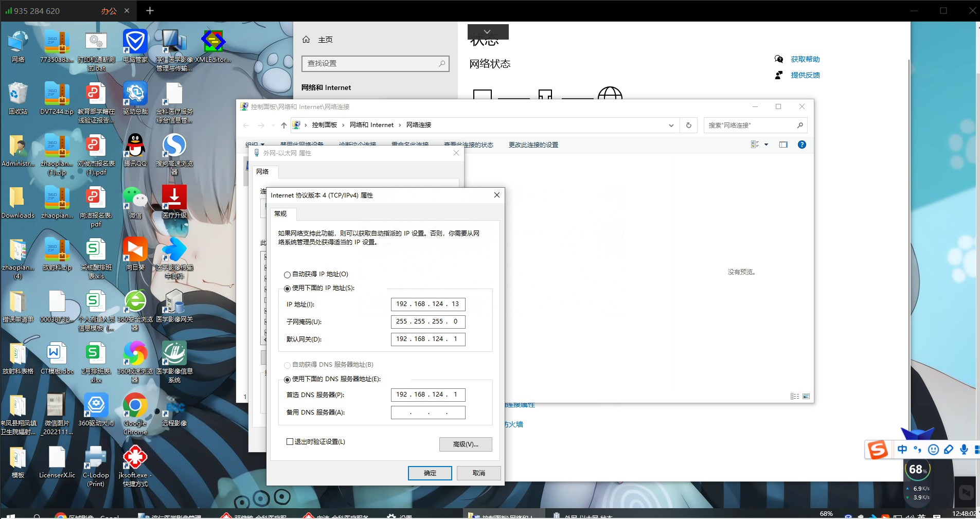Enable validate settings upon exit checkbox

tap(290, 442)
